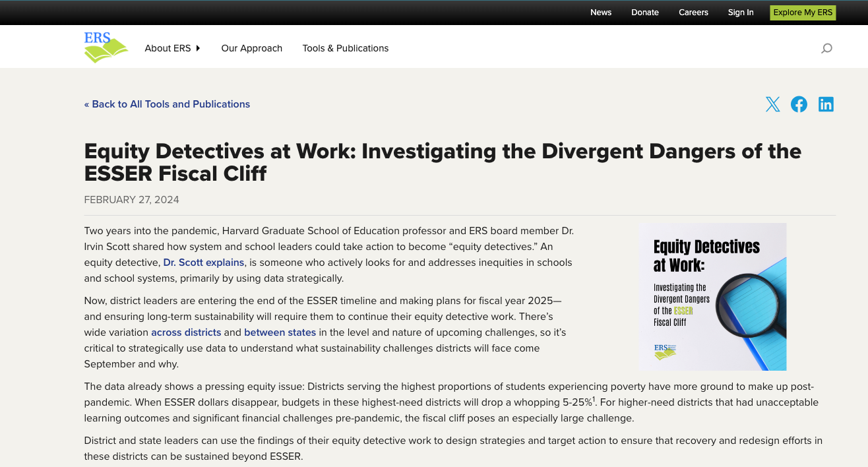Click the Equity Detectives report cover image
The image size is (868, 467).
pyautogui.click(x=713, y=296)
